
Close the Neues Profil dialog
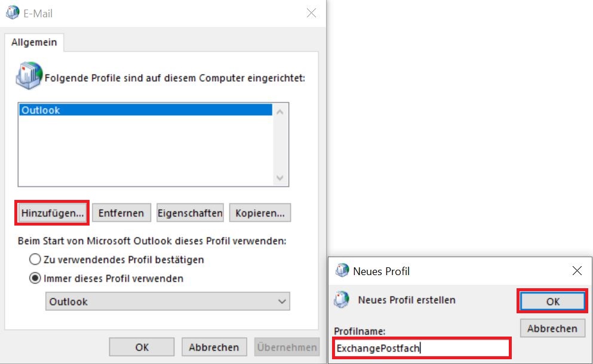[577, 271]
